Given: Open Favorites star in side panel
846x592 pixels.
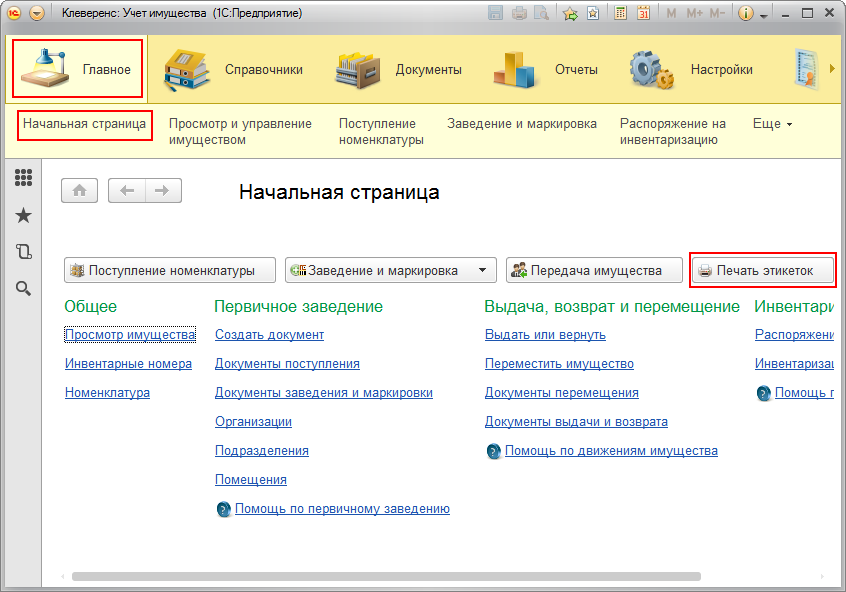Looking at the screenshot, I should click(23, 215).
